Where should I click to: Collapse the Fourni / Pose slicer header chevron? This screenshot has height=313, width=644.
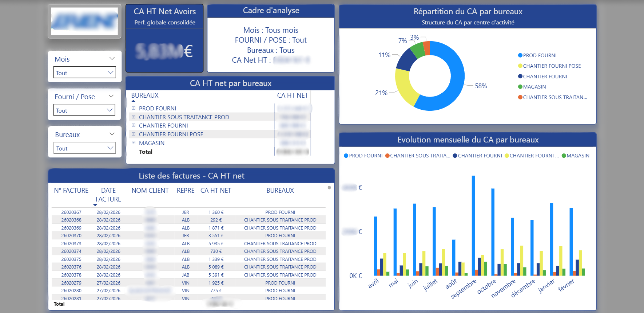click(111, 96)
